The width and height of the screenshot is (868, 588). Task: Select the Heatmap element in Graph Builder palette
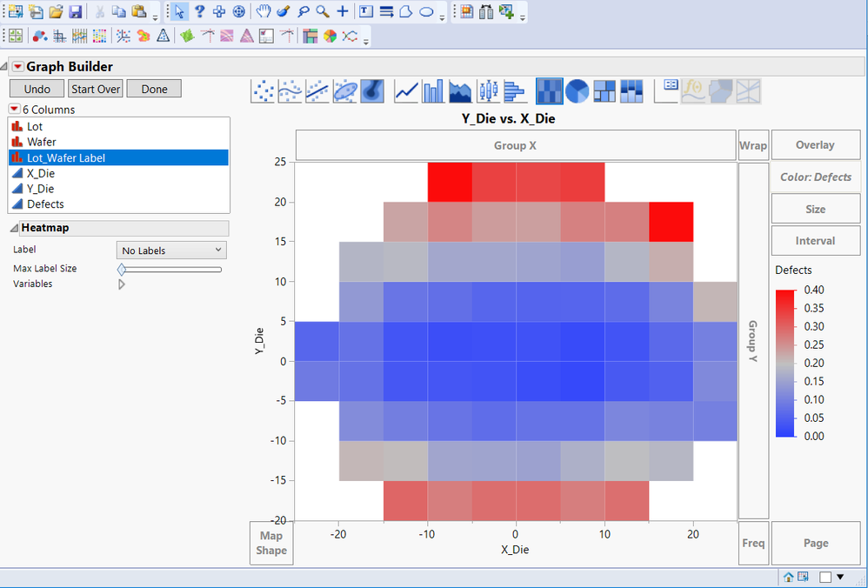tap(549, 90)
